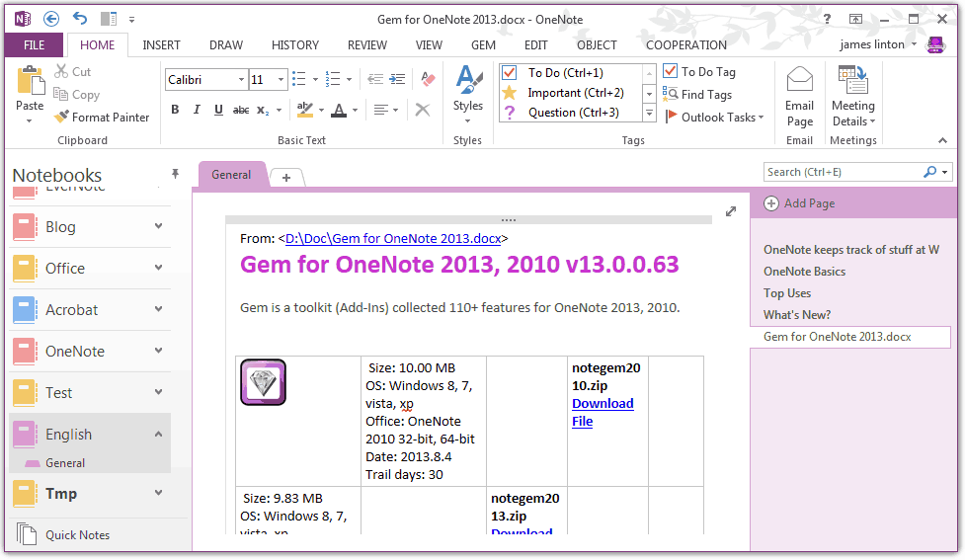Click the Help question mark icon
This screenshot has height=560, width=965.
[827, 19]
